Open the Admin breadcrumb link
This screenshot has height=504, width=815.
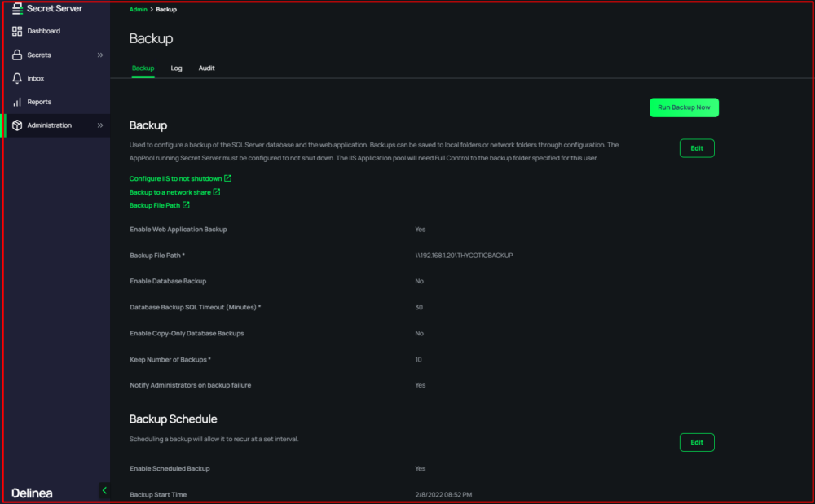click(x=139, y=9)
